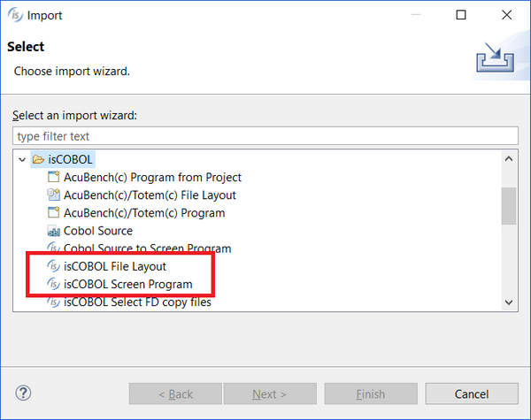Collapse the isCOBOL tree category

pyautogui.click(x=22, y=159)
